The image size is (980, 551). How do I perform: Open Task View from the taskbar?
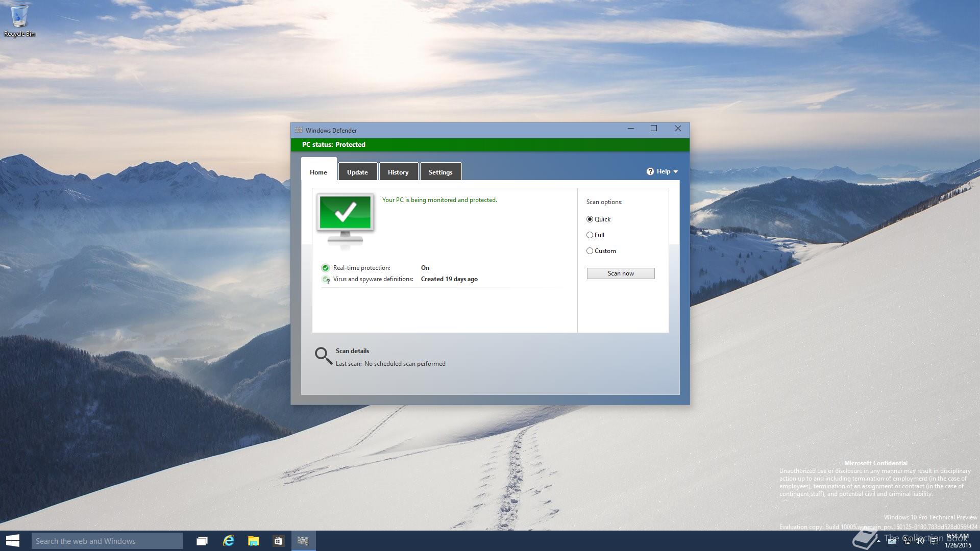point(202,541)
